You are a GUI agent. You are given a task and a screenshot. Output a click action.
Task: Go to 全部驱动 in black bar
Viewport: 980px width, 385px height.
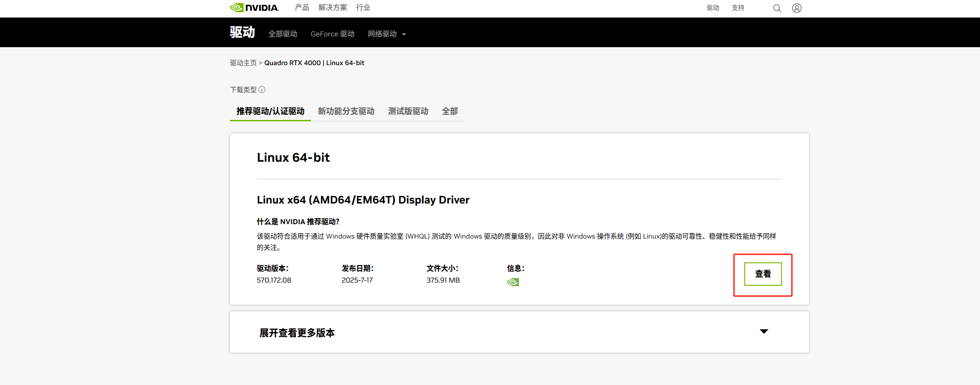point(283,34)
